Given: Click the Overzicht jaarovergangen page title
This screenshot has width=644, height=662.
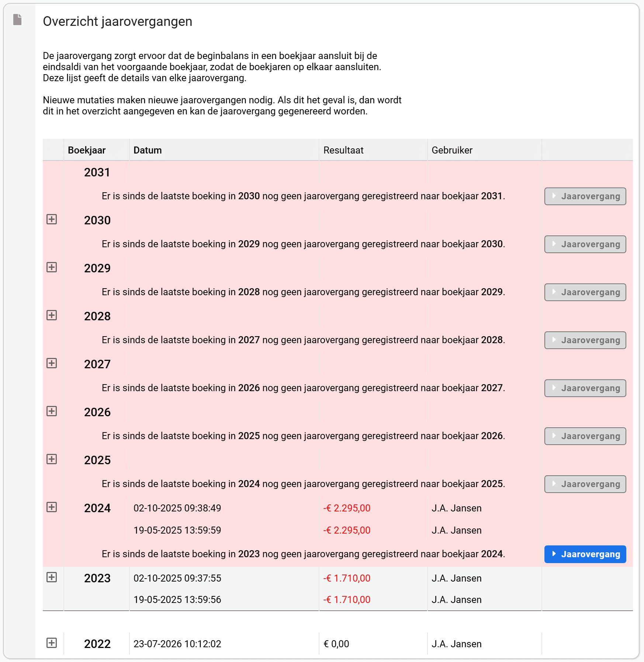Looking at the screenshot, I should [118, 21].
